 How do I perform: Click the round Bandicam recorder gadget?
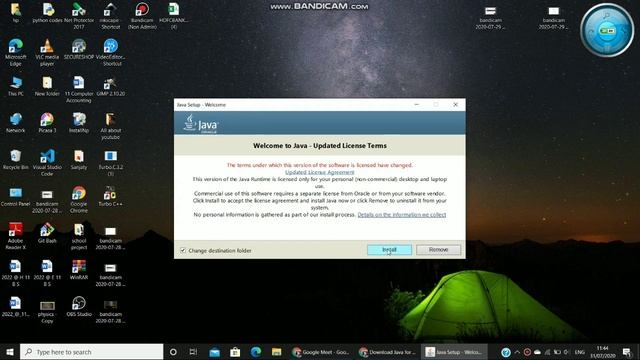pyautogui.click(x=607, y=30)
